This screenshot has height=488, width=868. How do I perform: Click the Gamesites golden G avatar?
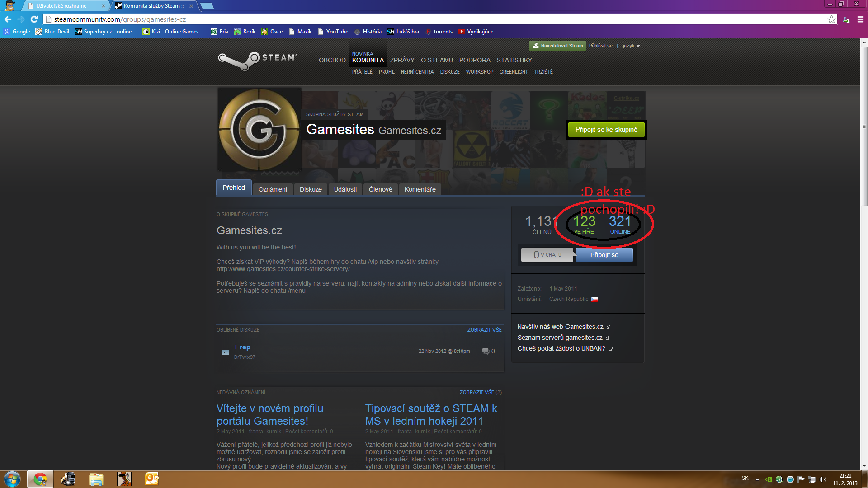(x=259, y=130)
